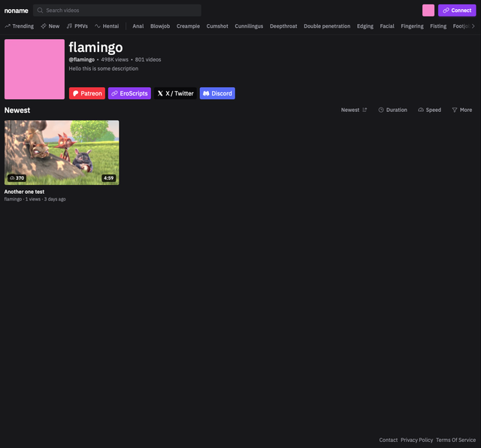The image size is (481, 448).
Task: Select the profile description text
Action: tap(104, 68)
